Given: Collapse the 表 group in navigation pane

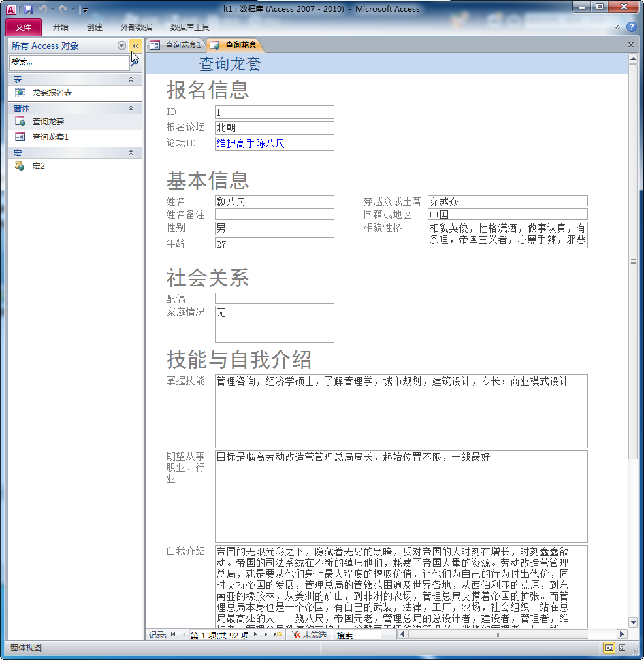Looking at the screenshot, I should [131, 79].
